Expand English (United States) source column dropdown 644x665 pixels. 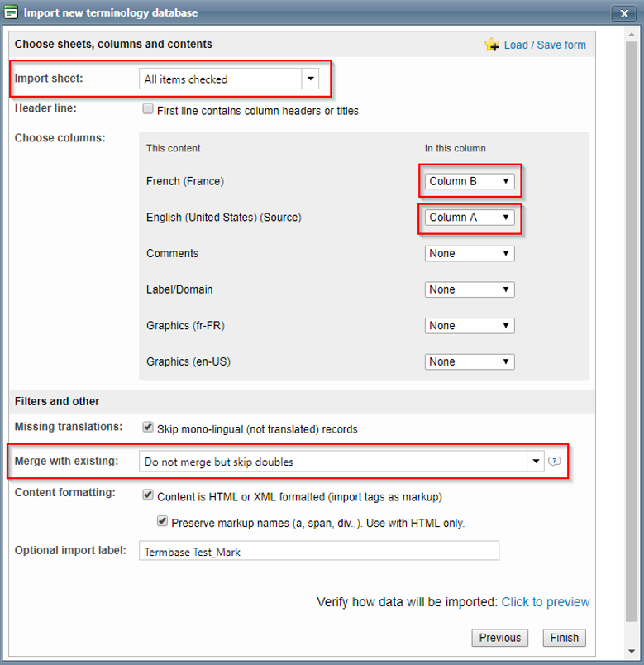[469, 218]
